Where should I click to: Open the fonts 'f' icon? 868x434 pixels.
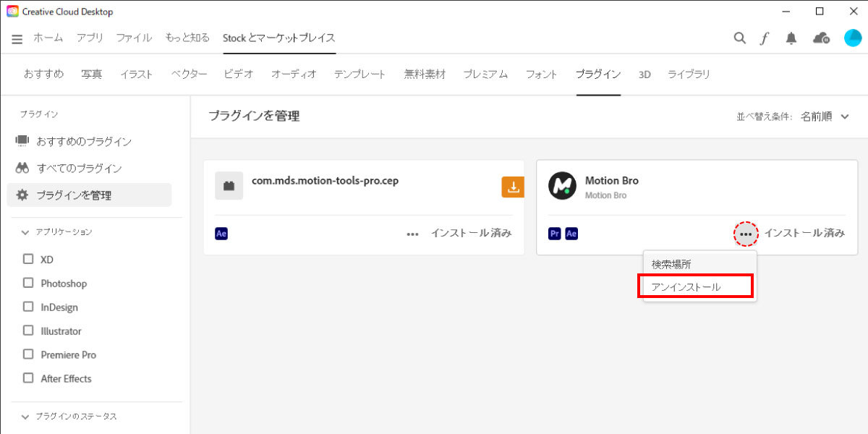765,38
